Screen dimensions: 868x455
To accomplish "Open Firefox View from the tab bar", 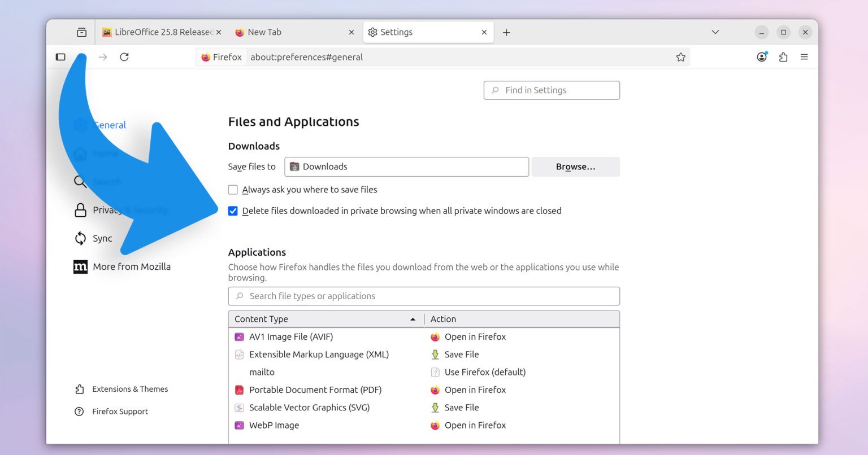I will point(82,32).
